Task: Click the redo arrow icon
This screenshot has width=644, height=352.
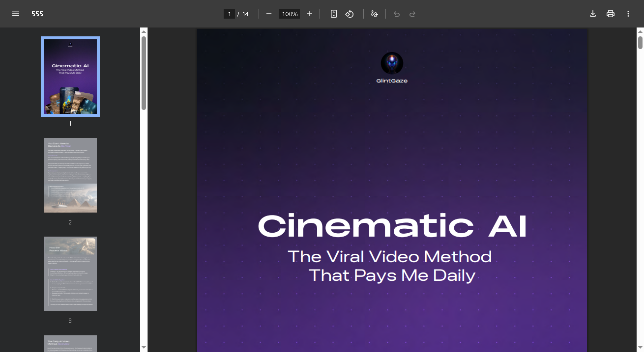Action: 412,14
